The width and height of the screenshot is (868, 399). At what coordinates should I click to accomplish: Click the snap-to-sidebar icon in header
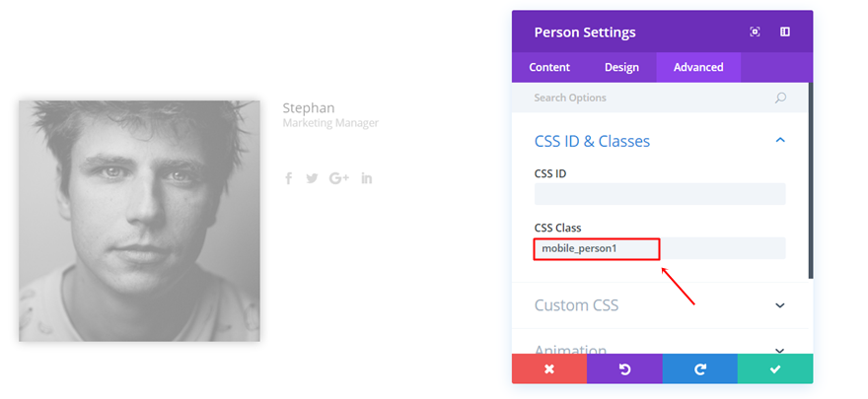coord(785,32)
